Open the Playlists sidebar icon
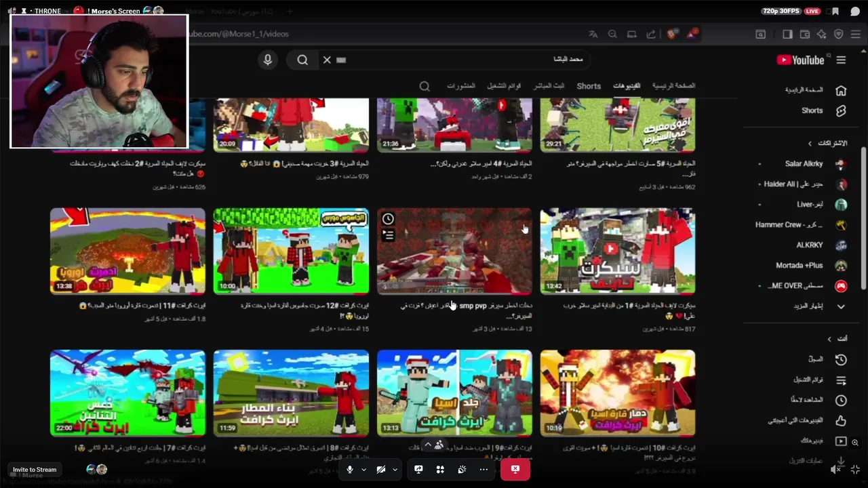The height and width of the screenshot is (488, 868). pos(841,380)
